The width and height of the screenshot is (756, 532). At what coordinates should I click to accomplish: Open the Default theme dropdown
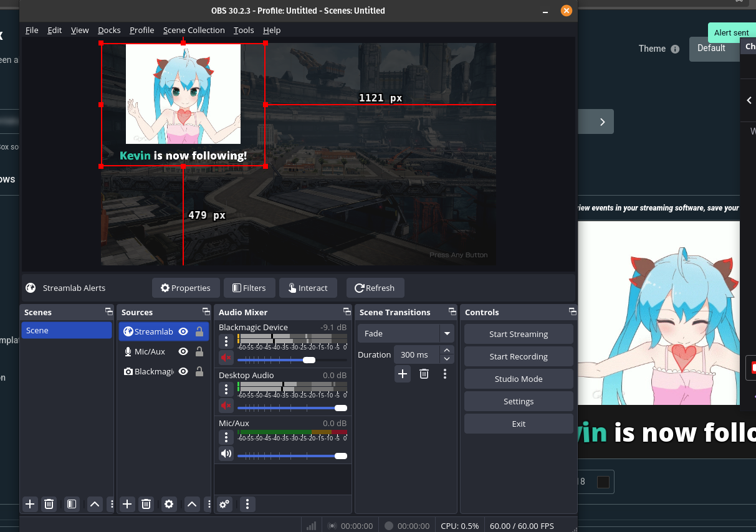coord(715,49)
